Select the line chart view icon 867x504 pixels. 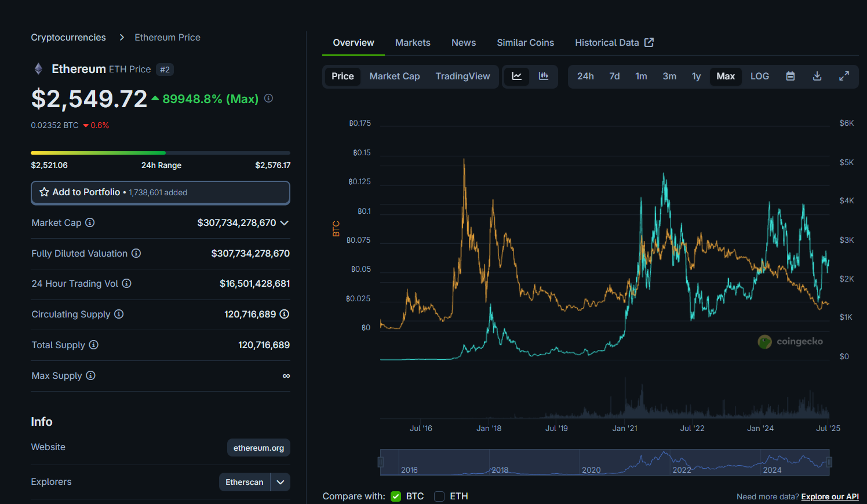coord(516,76)
